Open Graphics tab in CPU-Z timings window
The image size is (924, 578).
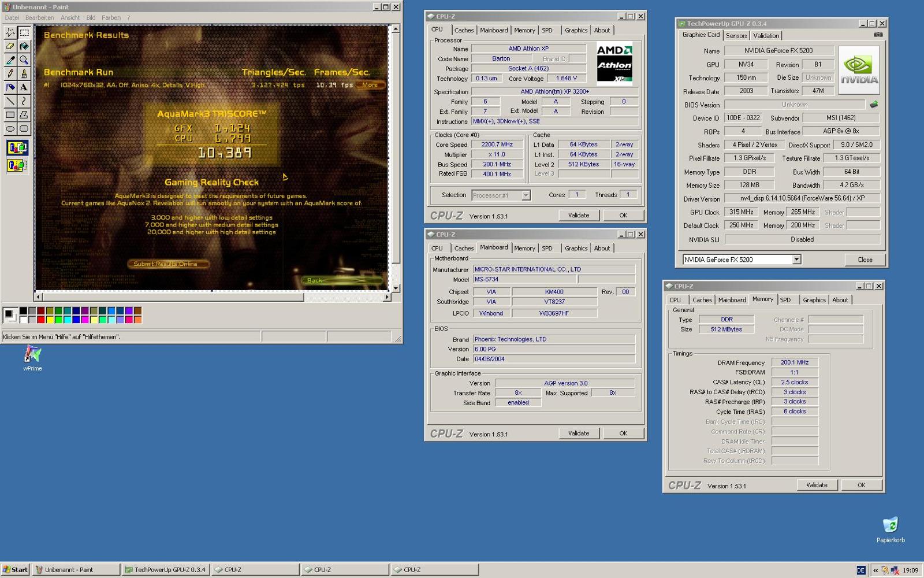pyautogui.click(x=814, y=300)
